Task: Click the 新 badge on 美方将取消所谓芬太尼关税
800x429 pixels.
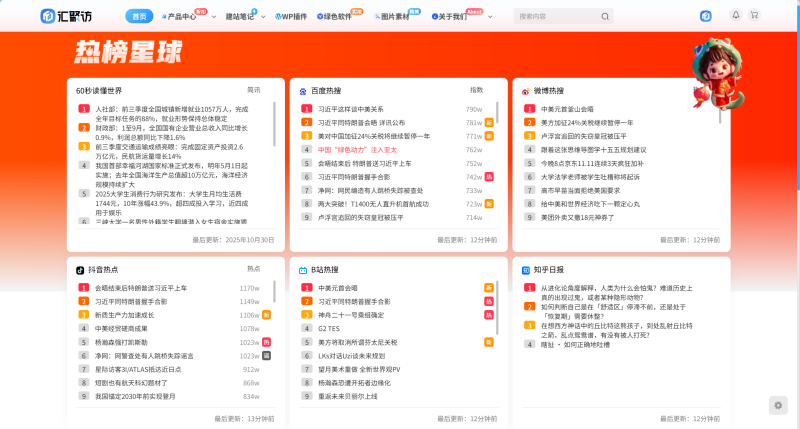Action: pyautogui.click(x=489, y=342)
